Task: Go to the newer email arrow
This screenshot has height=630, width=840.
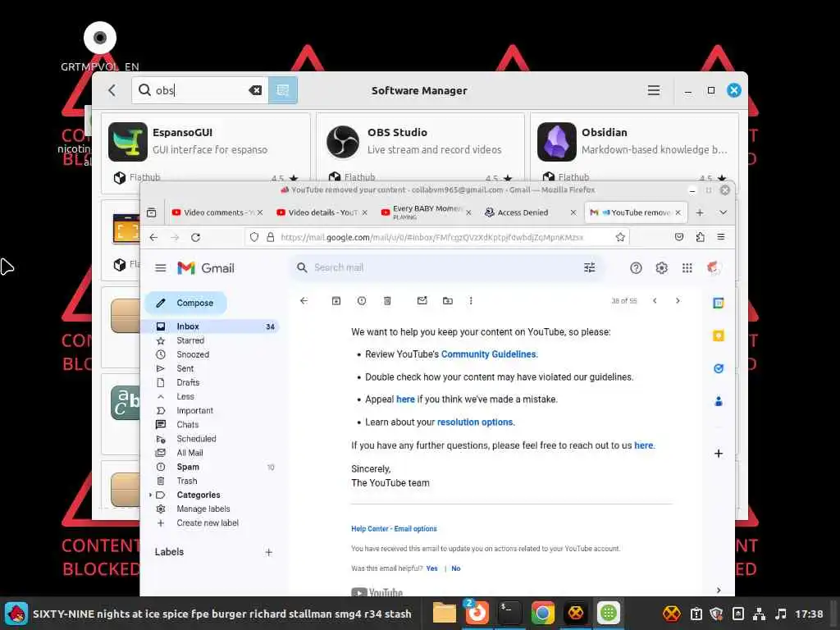Action: 655,301
